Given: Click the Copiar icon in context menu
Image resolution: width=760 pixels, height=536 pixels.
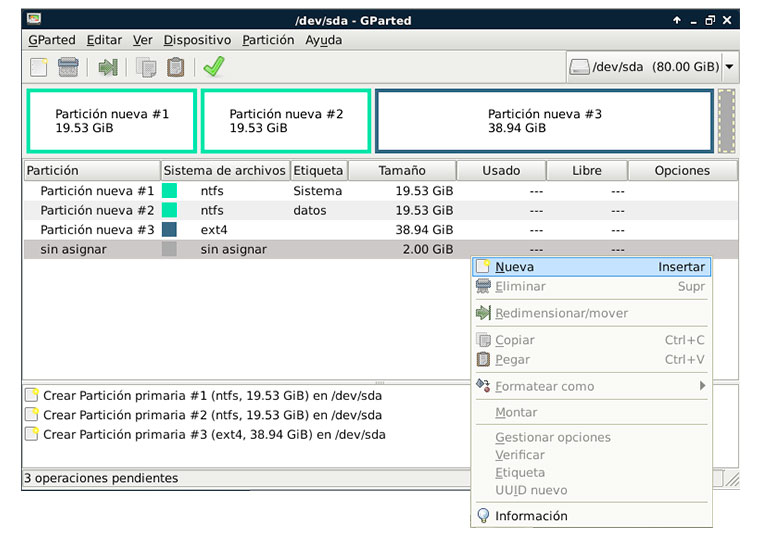Looking at the screenshot, I should [x=483, y=340].
